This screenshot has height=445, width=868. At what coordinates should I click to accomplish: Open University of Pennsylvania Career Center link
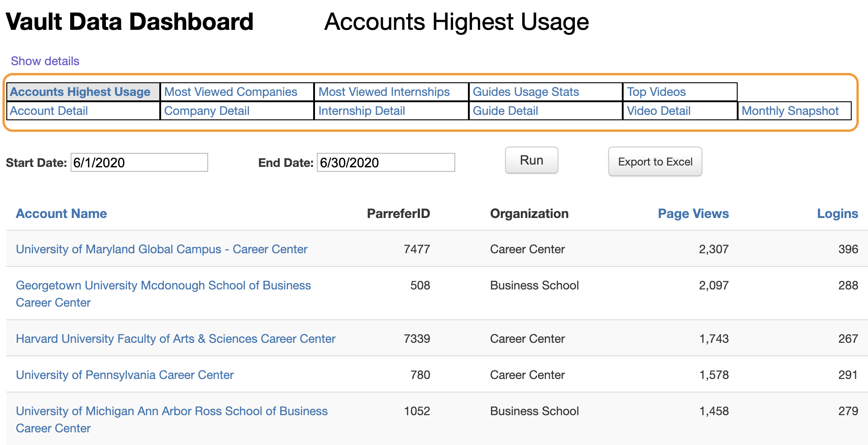(125, 375)
